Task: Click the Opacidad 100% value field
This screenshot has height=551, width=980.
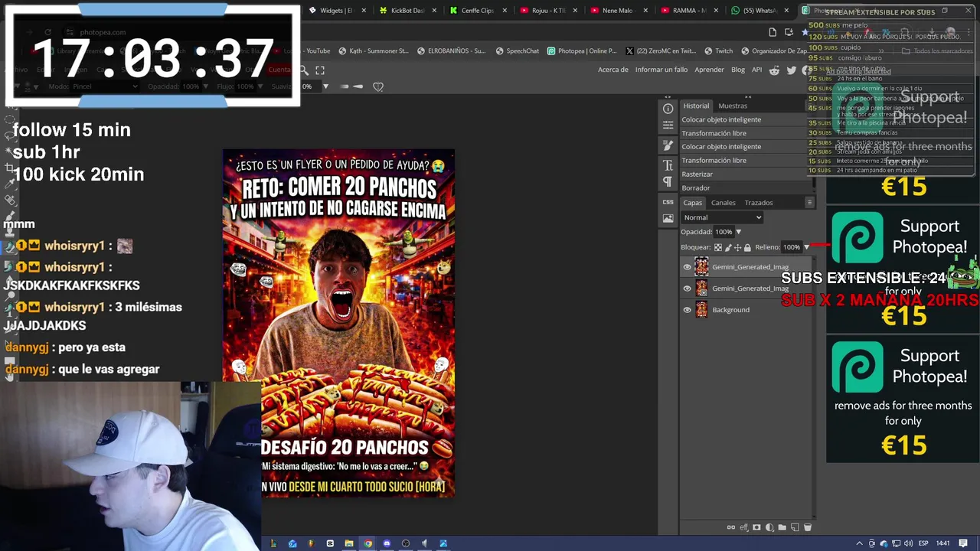Action: 724,232
